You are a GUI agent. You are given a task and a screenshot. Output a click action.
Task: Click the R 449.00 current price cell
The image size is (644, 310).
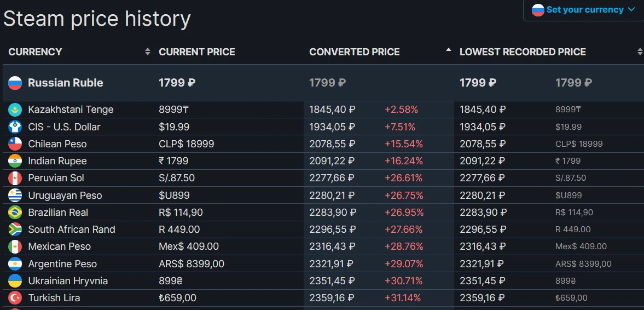pyautogui.click(x=179, y=229)
